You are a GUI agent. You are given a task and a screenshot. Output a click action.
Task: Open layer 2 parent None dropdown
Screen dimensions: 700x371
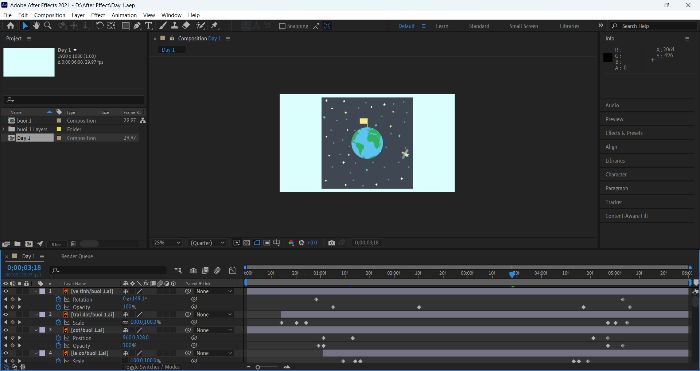214,314
